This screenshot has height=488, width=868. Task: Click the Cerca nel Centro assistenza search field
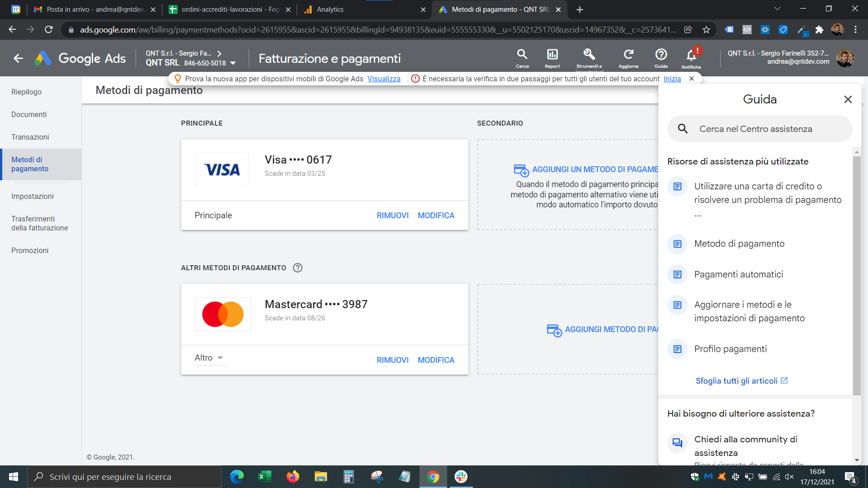(759, 129)
